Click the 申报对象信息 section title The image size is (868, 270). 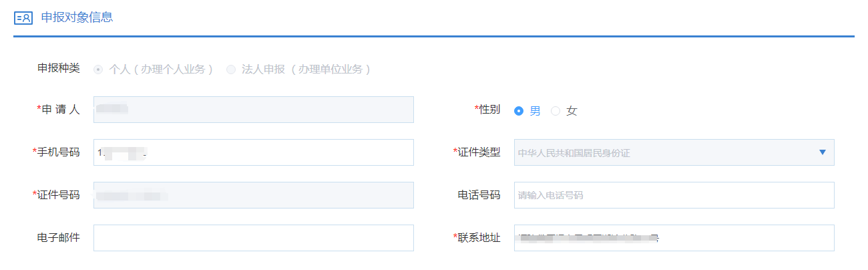point(77,18)
